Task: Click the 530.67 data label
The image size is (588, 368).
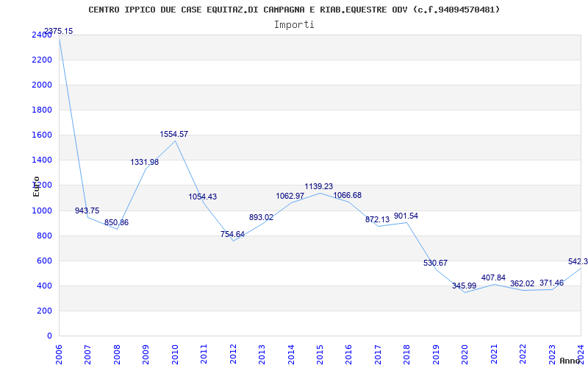Action: 435,263
